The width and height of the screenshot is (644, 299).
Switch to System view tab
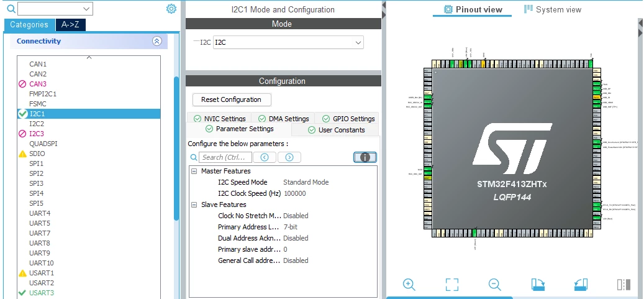[553, 9]
